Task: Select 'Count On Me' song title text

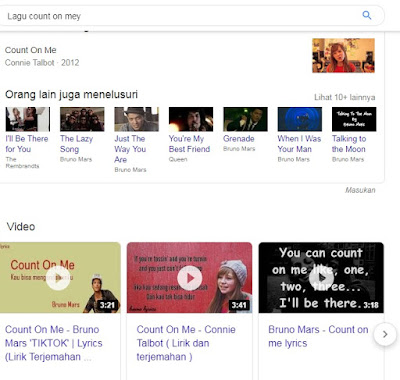Action: point(31,50)
